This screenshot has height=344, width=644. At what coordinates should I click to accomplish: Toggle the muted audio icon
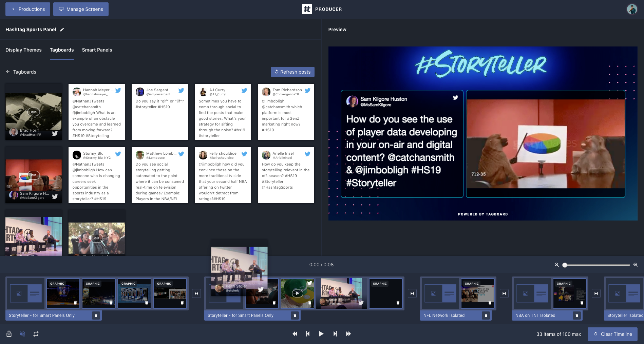(x=22, y=334)
